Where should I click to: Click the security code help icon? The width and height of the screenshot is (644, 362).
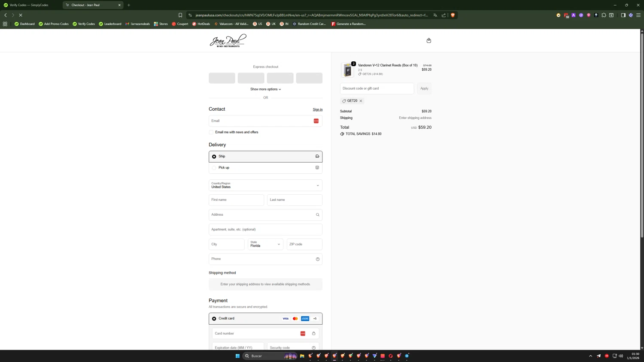click(313, 348)
